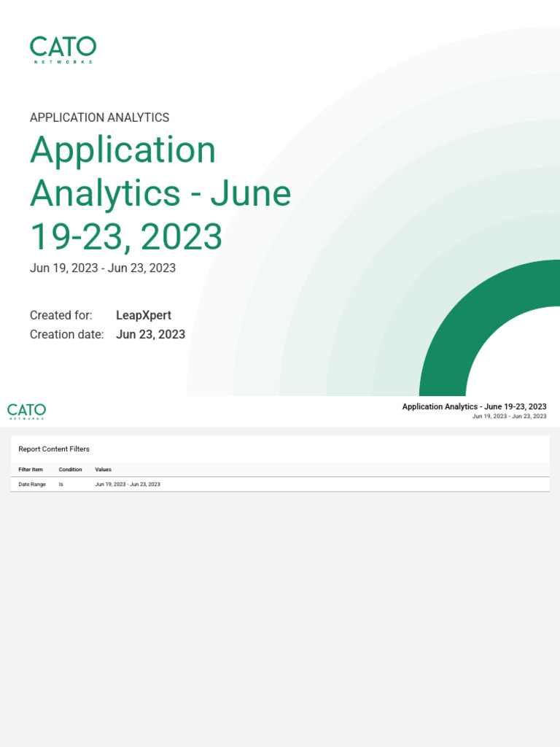
Task: Click the small Cato Networks logo in the page header
Action: [x=27, y=411]
